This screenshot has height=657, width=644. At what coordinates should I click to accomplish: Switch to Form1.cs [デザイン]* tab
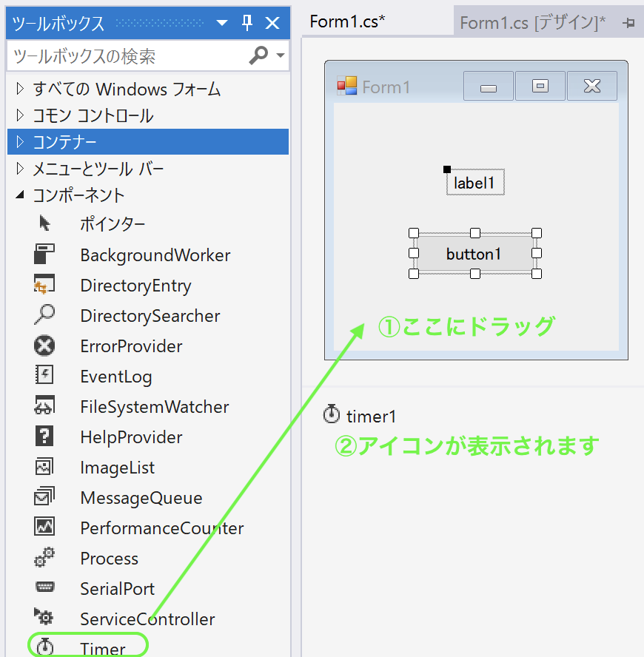pyautogui.click(x=532, y=23)
